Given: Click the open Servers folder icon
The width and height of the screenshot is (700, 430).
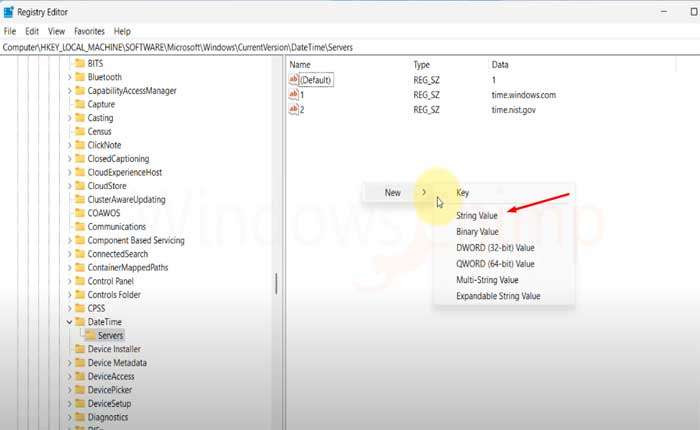Looking at the screenshot, I should (91, 335).
